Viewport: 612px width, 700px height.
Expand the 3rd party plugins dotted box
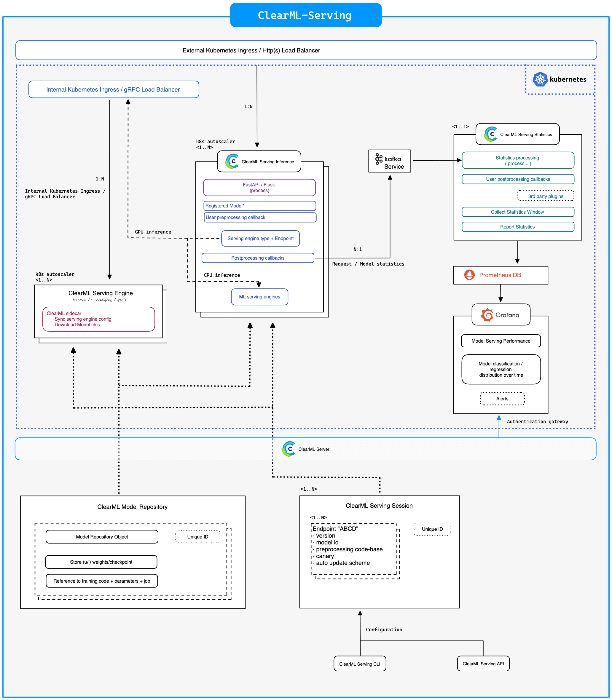tap(545, 196)
